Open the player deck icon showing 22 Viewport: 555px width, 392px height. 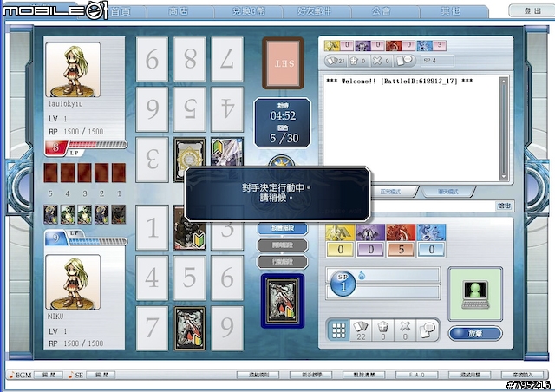tap(361, 330)
